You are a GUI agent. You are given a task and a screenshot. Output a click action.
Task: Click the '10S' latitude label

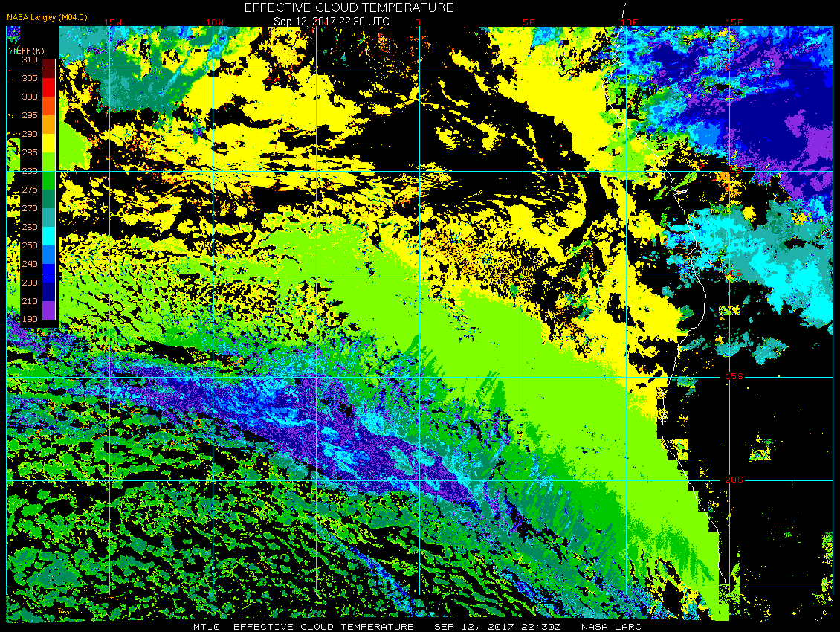click(734, 274)
